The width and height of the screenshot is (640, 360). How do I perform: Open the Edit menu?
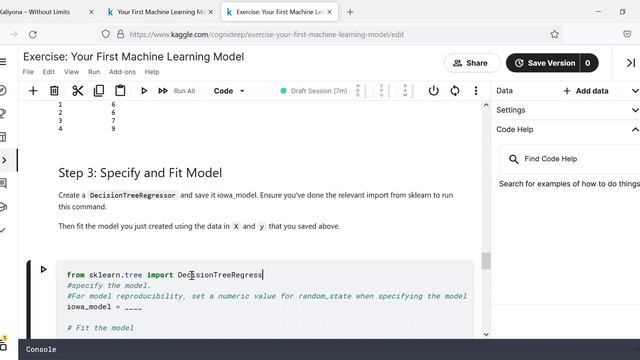[x=49, y=72]
